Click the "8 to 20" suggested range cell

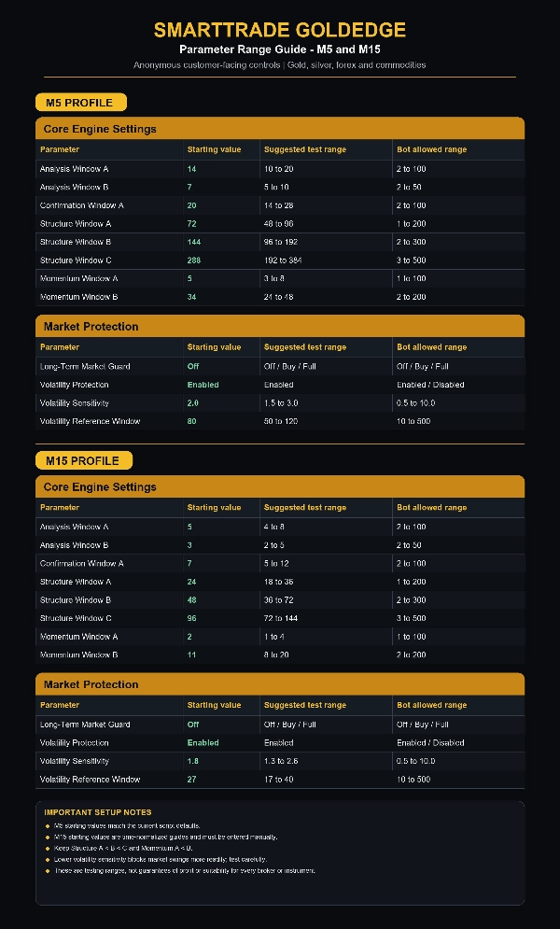tap(276, 655)
